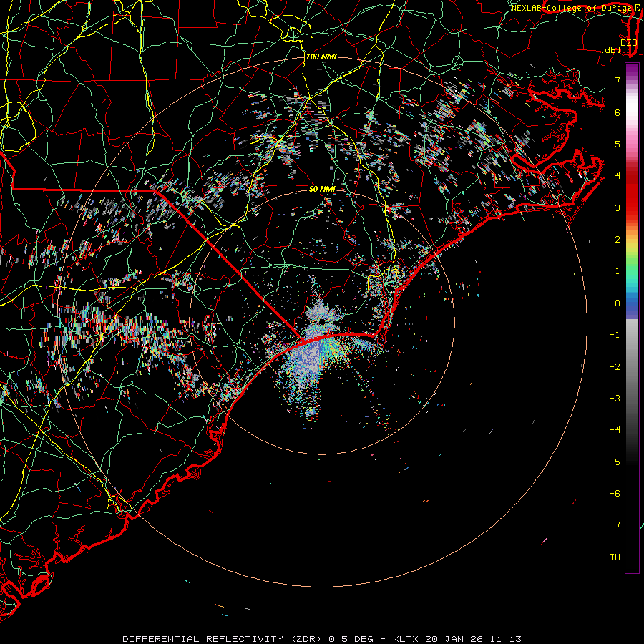Click the "-3" tick label on the color scale
Image resolution: width=644 pixels, height=644 pixels.
click(615, 399)
